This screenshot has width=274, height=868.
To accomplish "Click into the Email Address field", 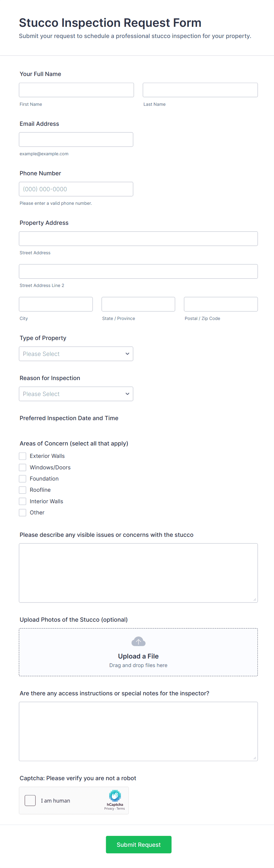I will 76,139.
